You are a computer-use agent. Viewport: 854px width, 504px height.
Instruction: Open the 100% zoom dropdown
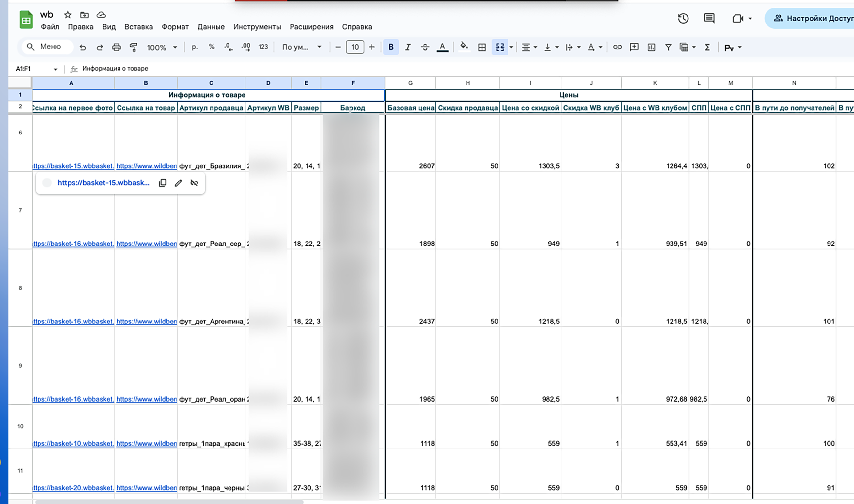pos(162,47)
